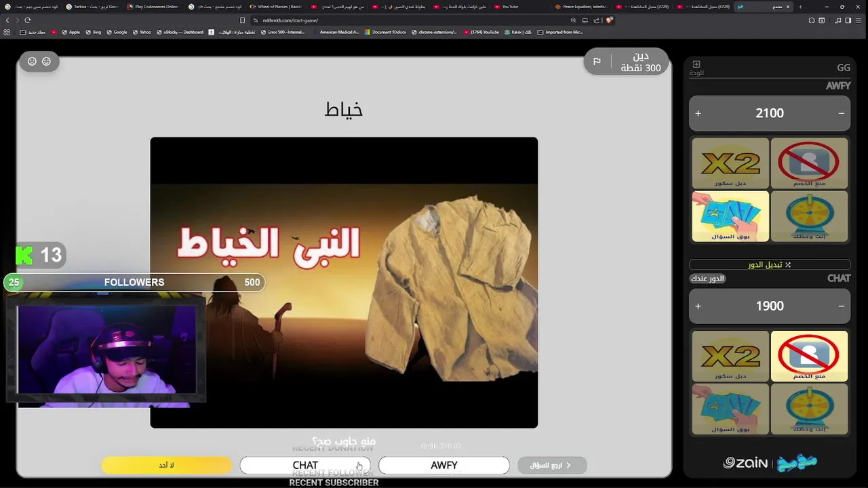The image size is (868, 488).
Task: Open the bookmarks apps grid icon
Action: 6,32
